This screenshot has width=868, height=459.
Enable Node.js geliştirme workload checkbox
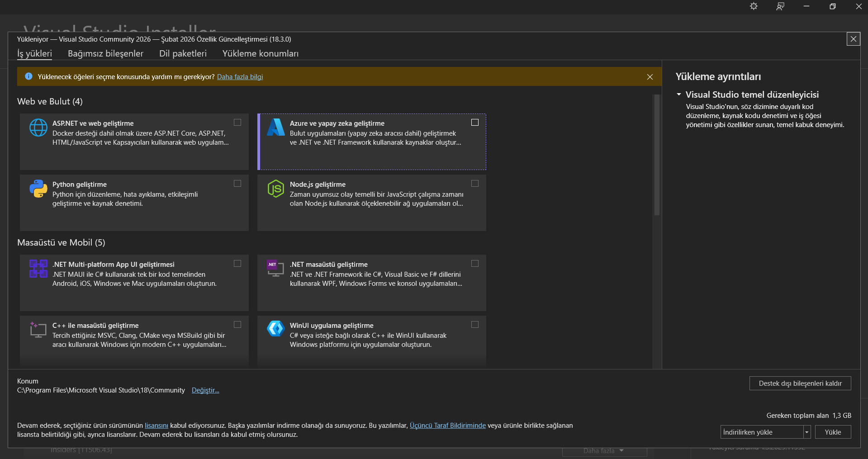[x=475, y=184]
